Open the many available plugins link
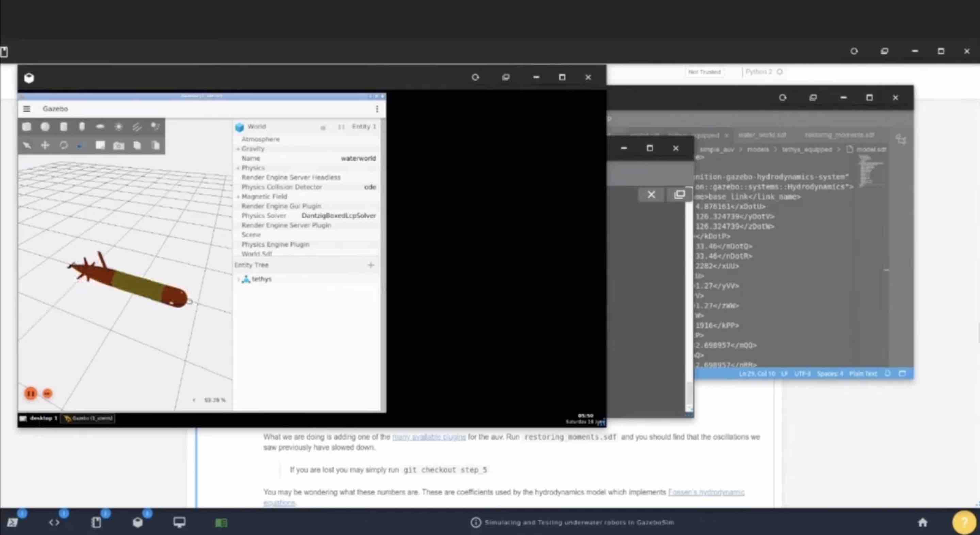 click(429, 437)
